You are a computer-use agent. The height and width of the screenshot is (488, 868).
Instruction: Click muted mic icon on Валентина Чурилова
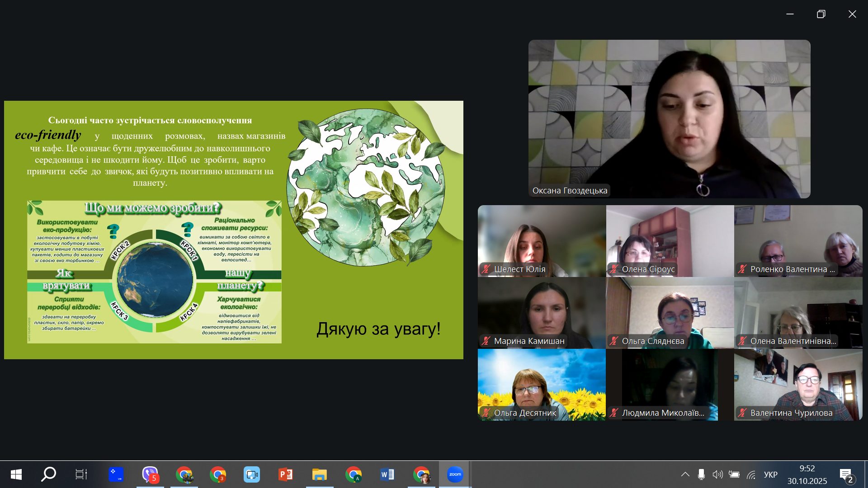[x=742, y=413]
